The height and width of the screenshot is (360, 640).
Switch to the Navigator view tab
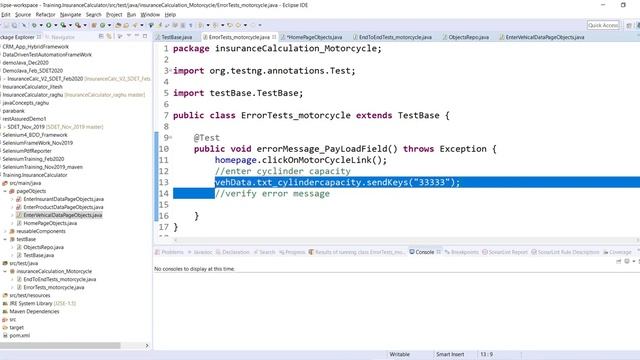pyautogui.click(x=60, y=37)
